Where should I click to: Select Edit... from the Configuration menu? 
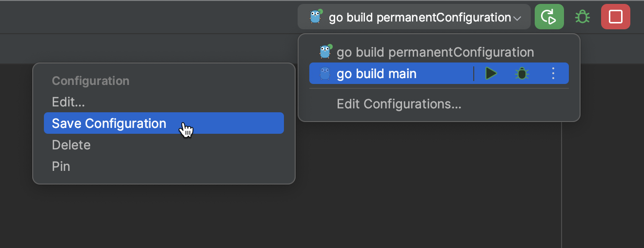68,102
